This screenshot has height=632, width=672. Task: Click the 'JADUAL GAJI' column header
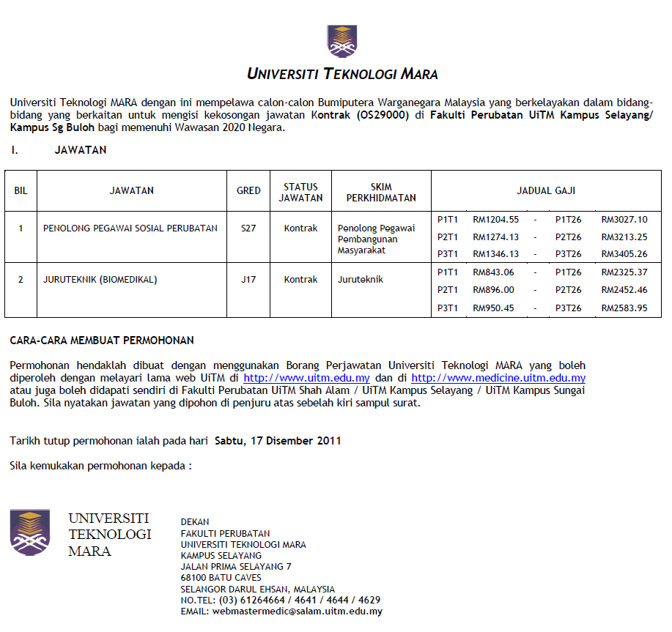[x=546, y=190]
